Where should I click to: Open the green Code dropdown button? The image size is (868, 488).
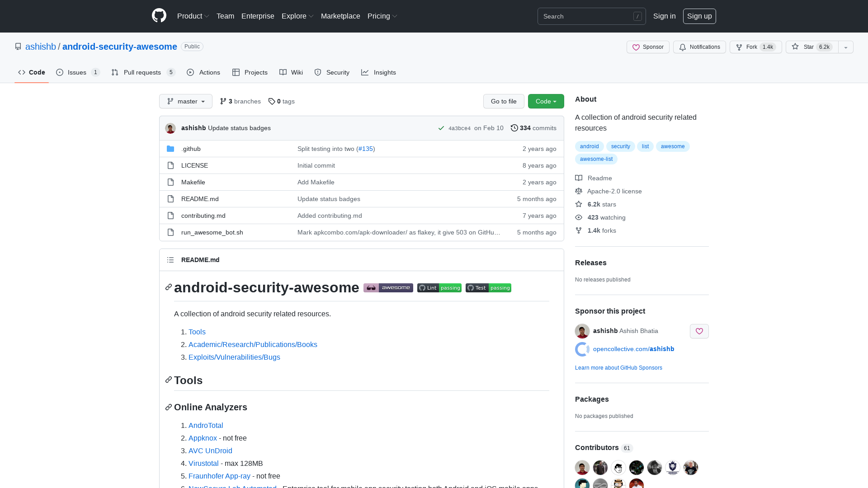point(546,101)
